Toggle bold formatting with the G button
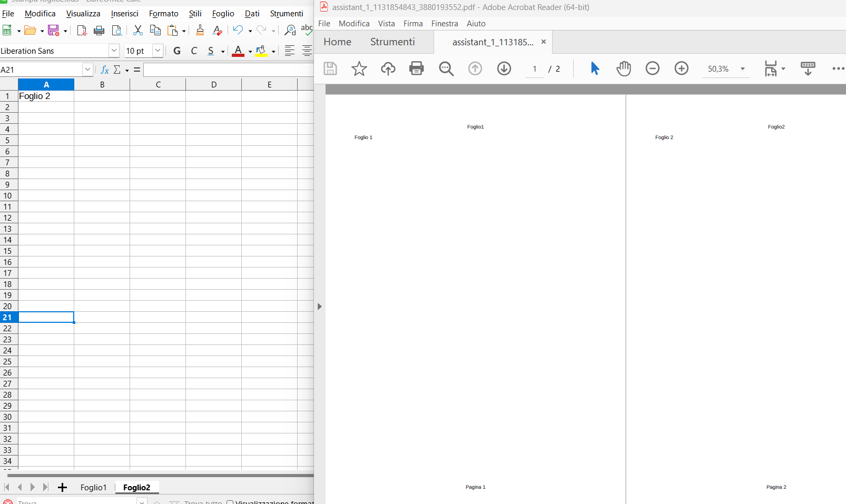The image size is (846, 504). click(x=177, y=51)
